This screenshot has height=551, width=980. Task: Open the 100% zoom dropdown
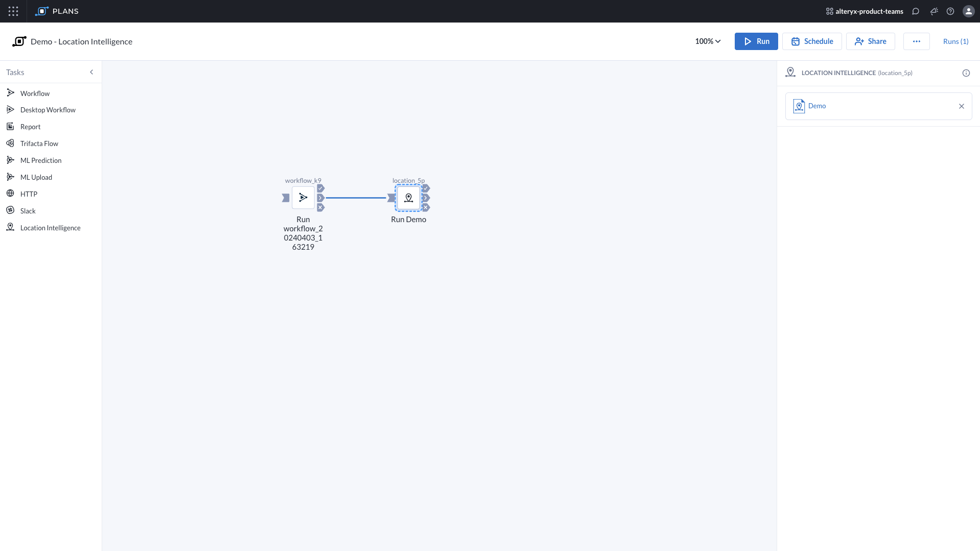coord(707,41)
